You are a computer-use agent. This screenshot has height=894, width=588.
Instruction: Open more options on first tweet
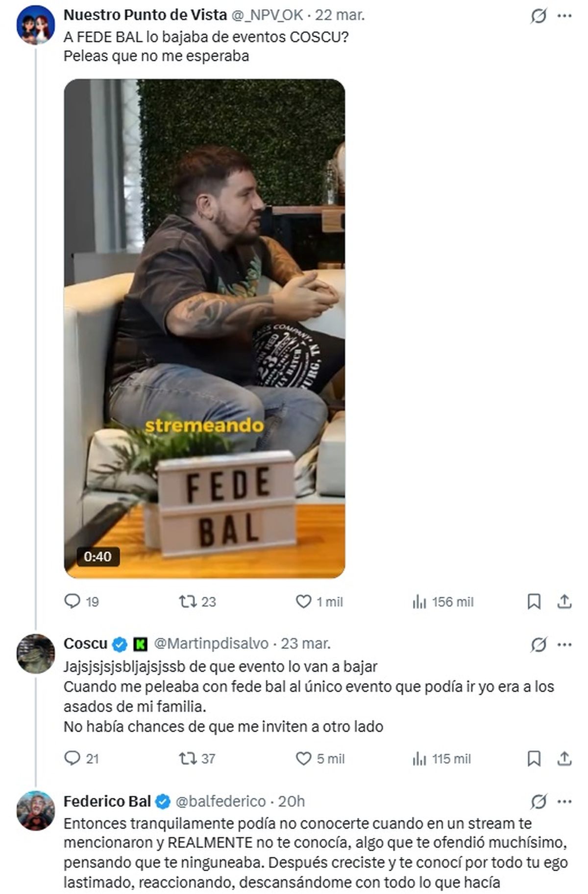(x=564, y=16)
